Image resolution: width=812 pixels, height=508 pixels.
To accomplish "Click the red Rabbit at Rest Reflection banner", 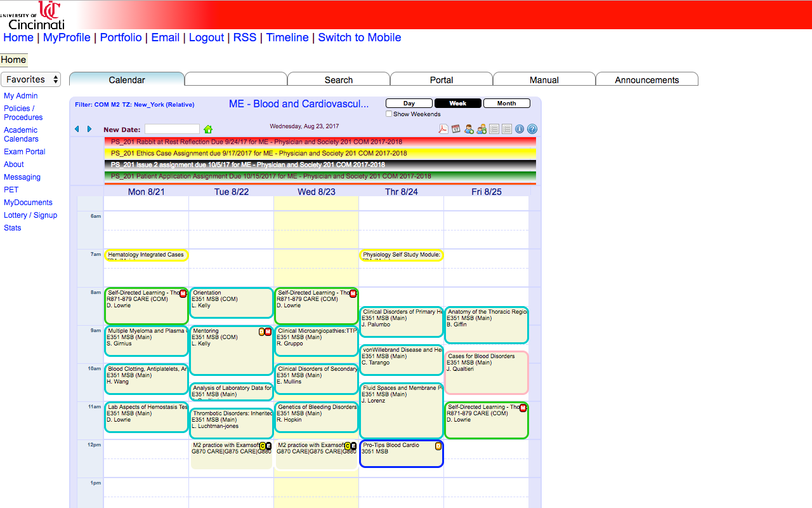I will tap(320, 142).
